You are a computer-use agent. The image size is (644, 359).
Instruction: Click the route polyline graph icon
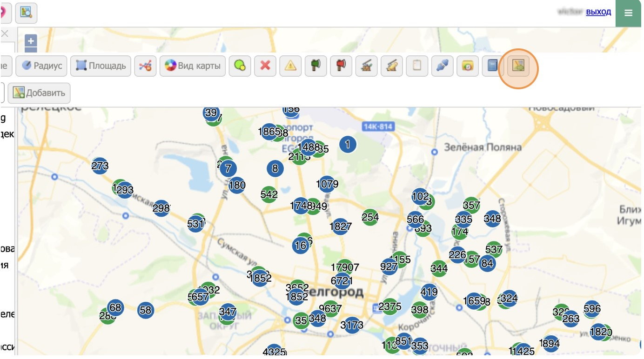pyautogui.click(x=145, y=66)
